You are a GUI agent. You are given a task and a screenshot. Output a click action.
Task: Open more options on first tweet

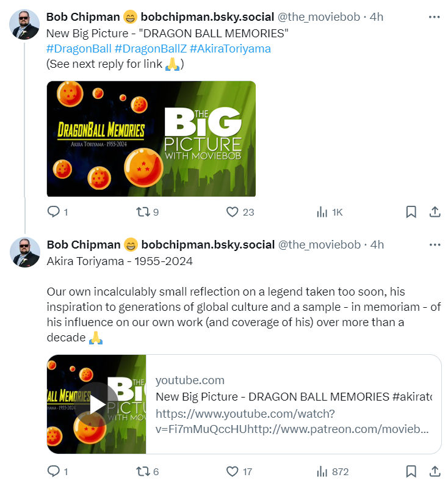(x=434, y=17)
